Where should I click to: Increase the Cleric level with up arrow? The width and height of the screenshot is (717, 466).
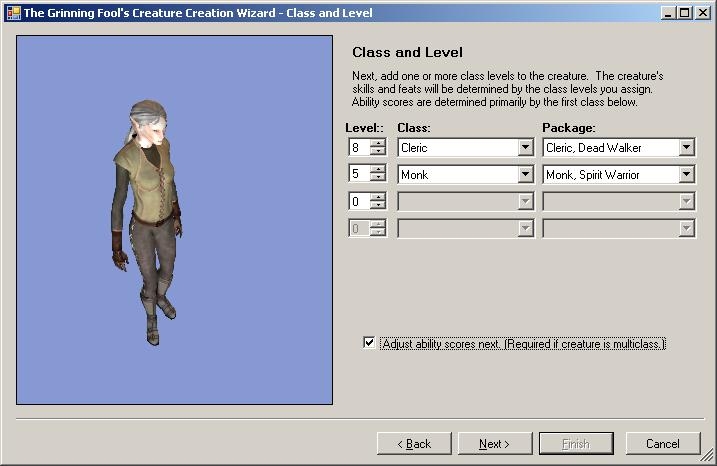pyautogui.click(x=377, y=143)
